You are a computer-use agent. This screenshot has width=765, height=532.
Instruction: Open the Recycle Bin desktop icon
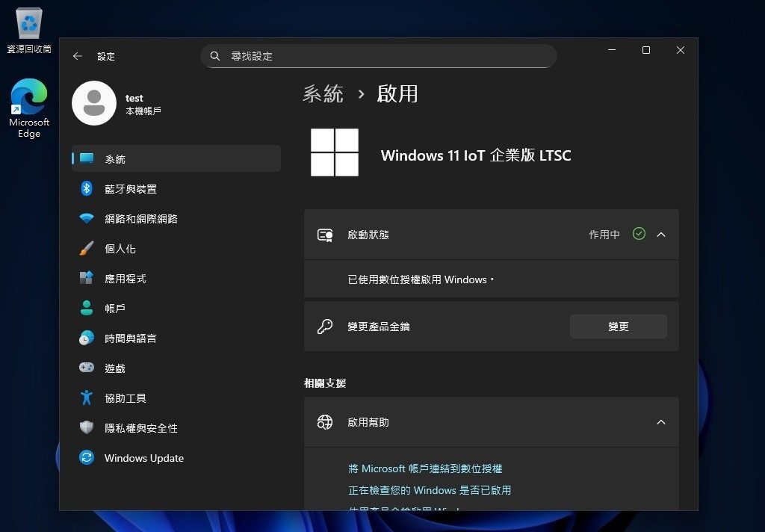[x=29, y=30]
